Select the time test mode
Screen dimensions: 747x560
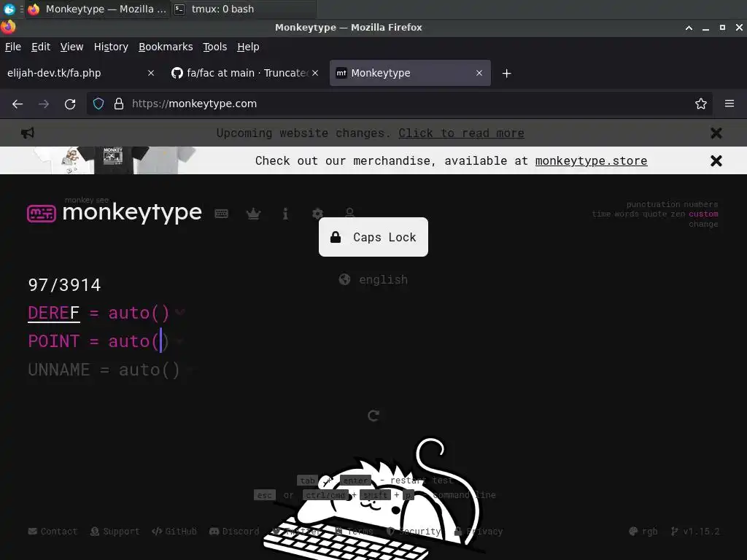click(x=601, y=214)
